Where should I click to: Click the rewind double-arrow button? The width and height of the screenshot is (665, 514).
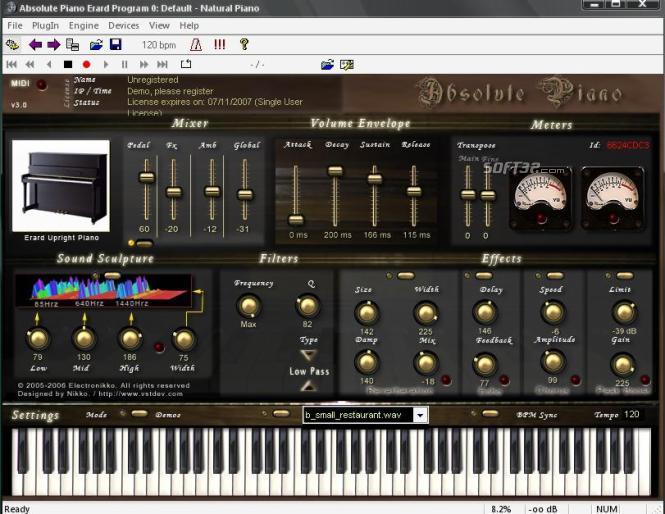pos(30,64)
